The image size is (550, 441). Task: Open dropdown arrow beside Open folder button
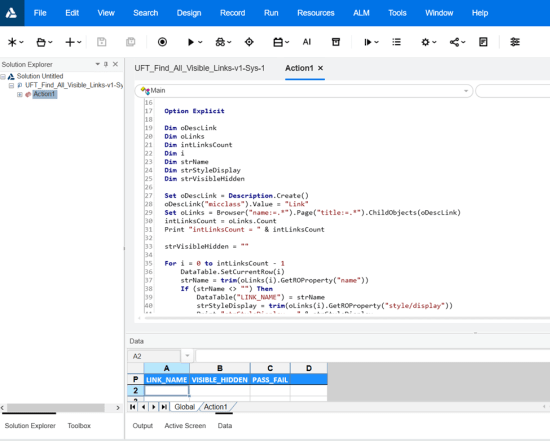click(x=50, y=42)
